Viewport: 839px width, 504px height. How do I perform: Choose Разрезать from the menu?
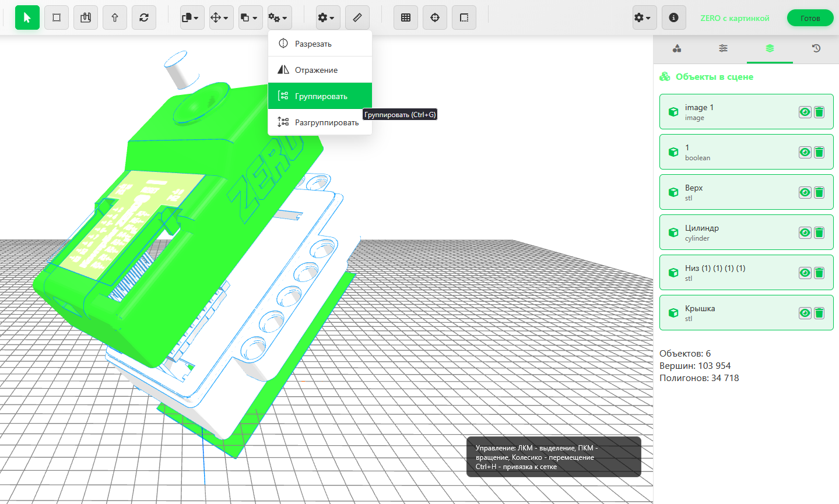(x=313, y=44)
